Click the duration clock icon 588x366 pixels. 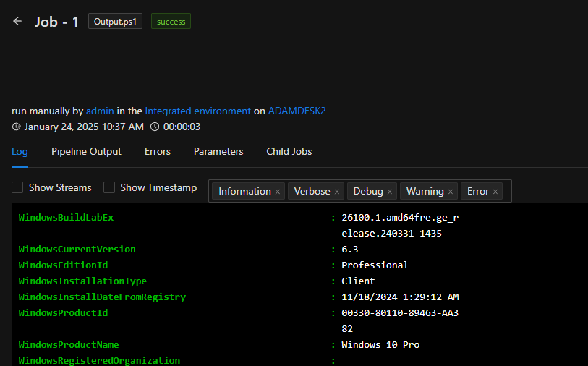coord(154,127)
